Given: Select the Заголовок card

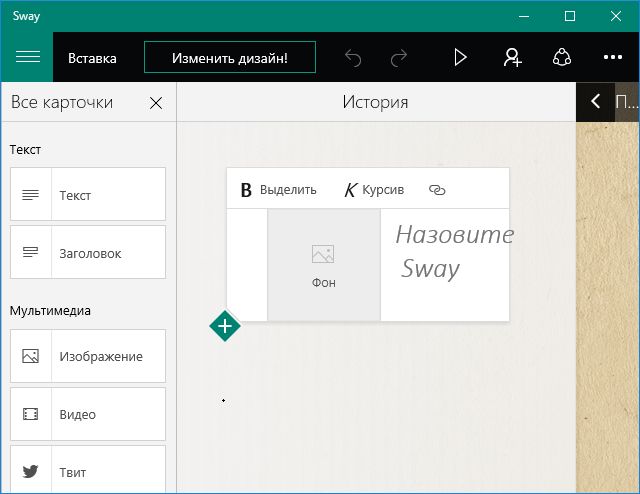Looking at the screenshot, I should pyautogui.click(x=88, y=252).
